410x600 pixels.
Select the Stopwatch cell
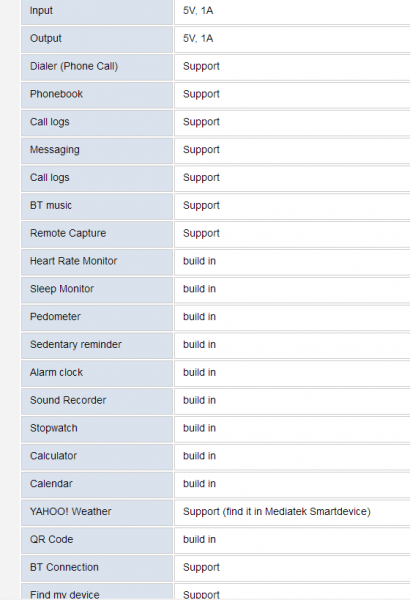97,429
